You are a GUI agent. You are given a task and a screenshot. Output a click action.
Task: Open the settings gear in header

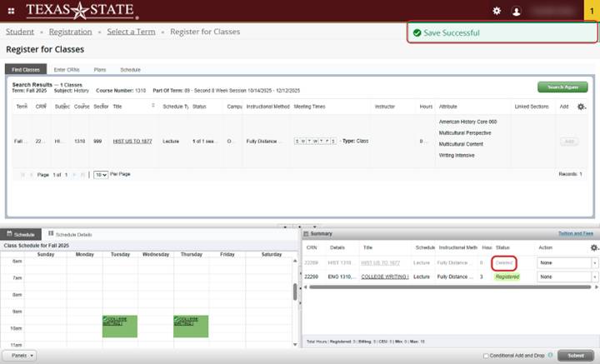(x=497, y=11)
